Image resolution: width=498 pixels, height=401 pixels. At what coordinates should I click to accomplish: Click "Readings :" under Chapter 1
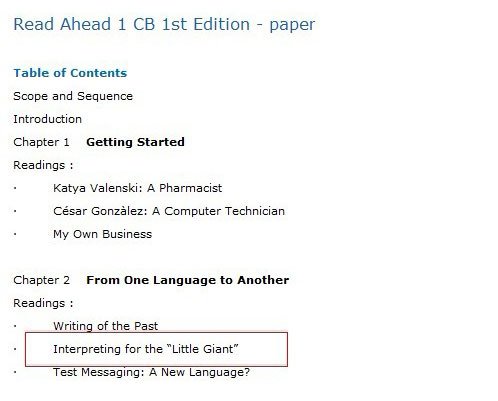coord(43,165)
